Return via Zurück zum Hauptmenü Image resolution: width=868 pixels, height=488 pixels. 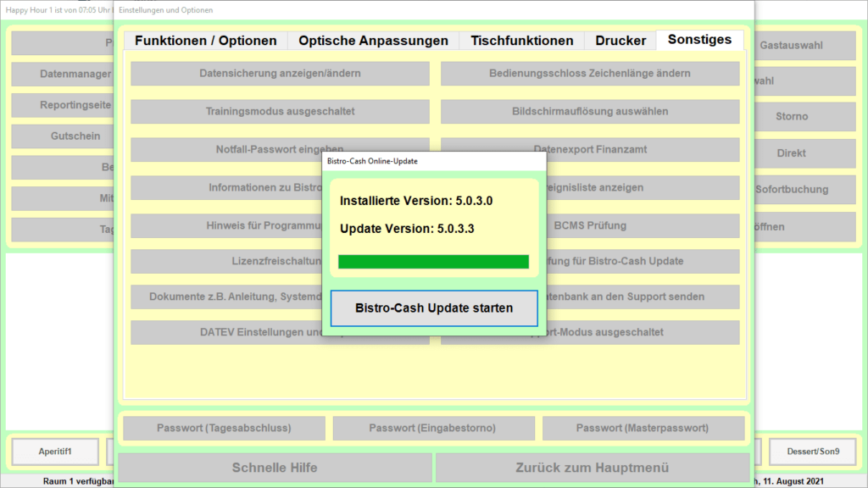click(593, 468)
